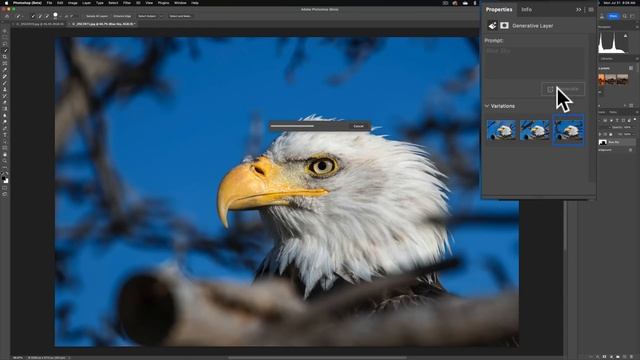The width and height of the screenshot is (640, 360).
Task: Select the Brush tool
Action: (5, 83)
